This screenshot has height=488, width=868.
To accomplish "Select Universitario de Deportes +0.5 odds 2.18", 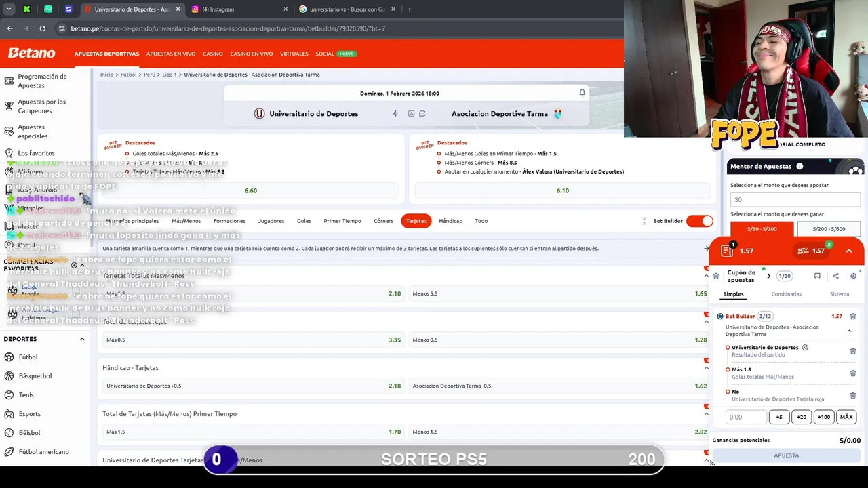I will 252,386.
